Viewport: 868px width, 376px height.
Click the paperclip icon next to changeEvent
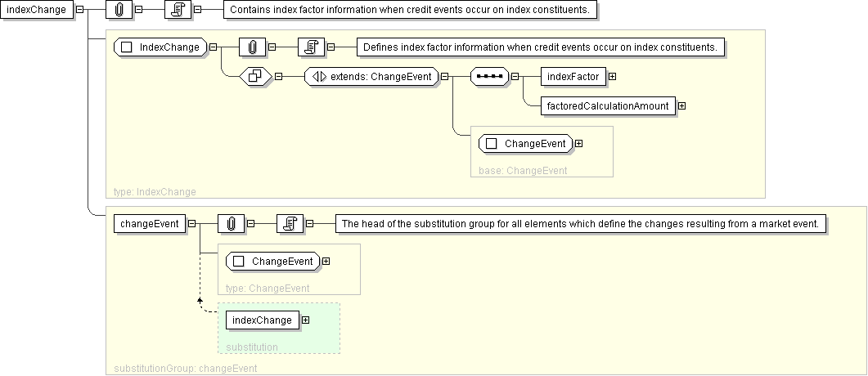point(231,224)
